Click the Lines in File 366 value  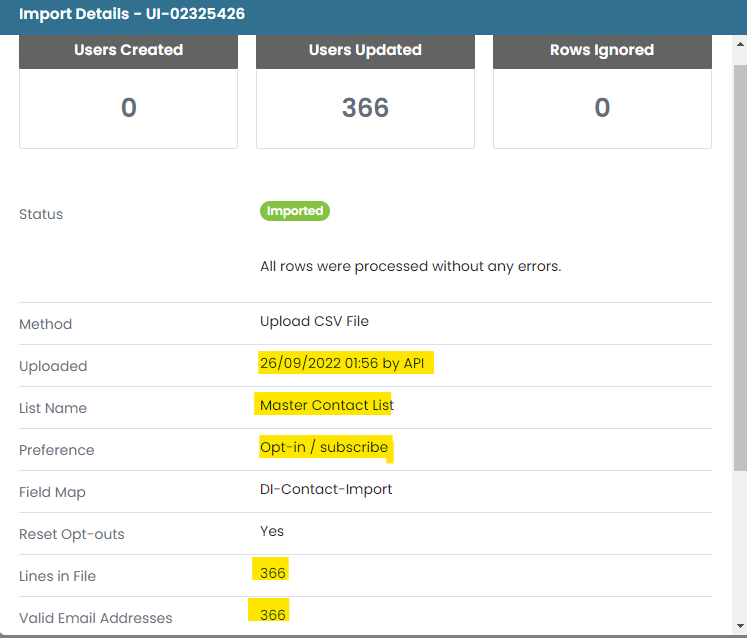273,573
